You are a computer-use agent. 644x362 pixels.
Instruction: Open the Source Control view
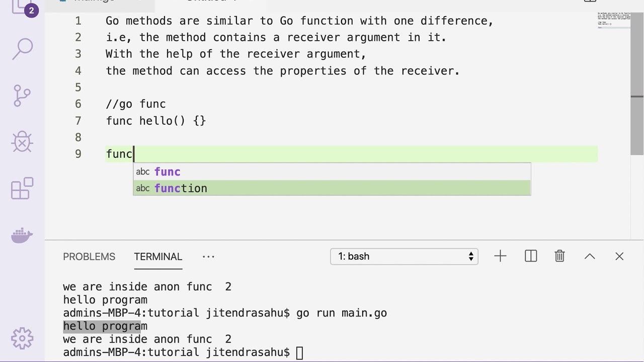point(22,96)
